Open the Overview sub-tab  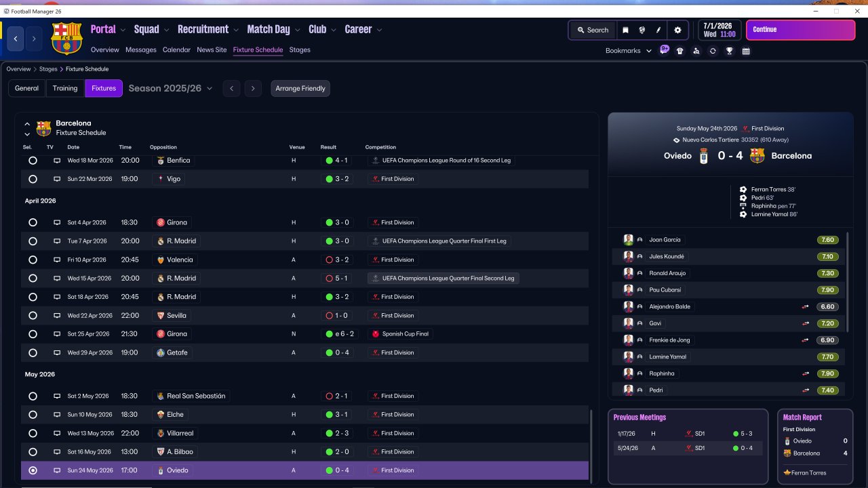coord(105,50)
